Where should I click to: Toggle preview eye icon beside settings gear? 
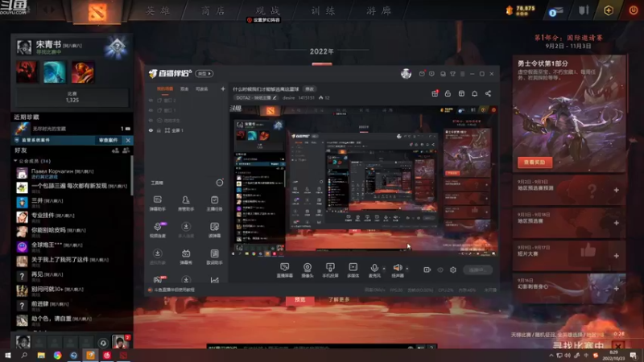pos(440,269)
